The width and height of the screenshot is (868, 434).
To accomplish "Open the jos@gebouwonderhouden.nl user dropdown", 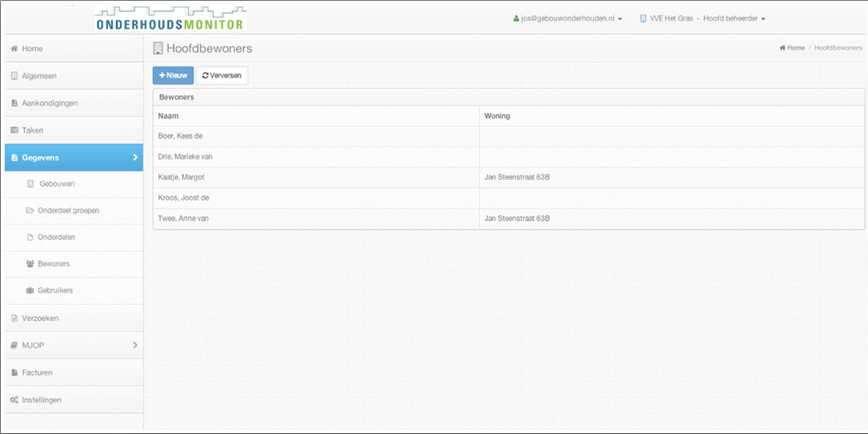I will [x=567, y=18].
